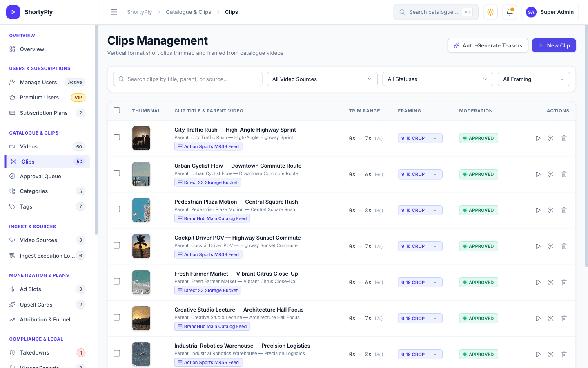Screen dimensions: 588x368
Task: Check the City Traffic Rush row checkbox
Action: [117, 137]
